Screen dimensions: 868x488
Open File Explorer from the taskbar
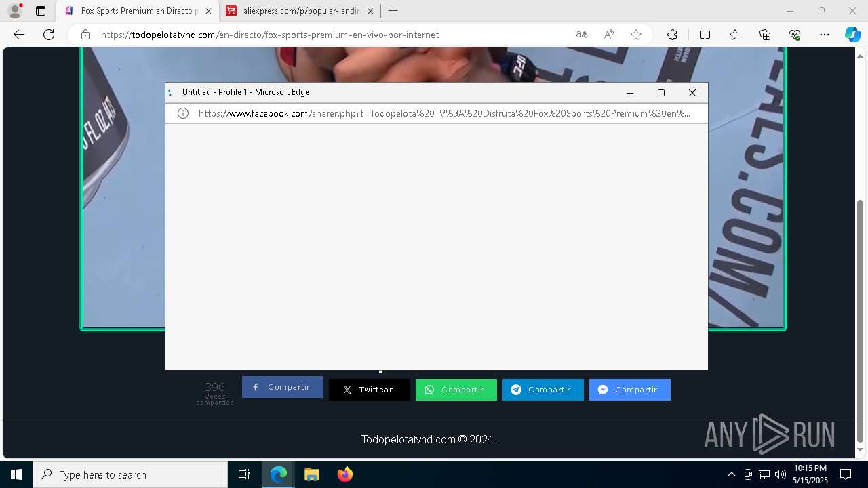point(311,474)
